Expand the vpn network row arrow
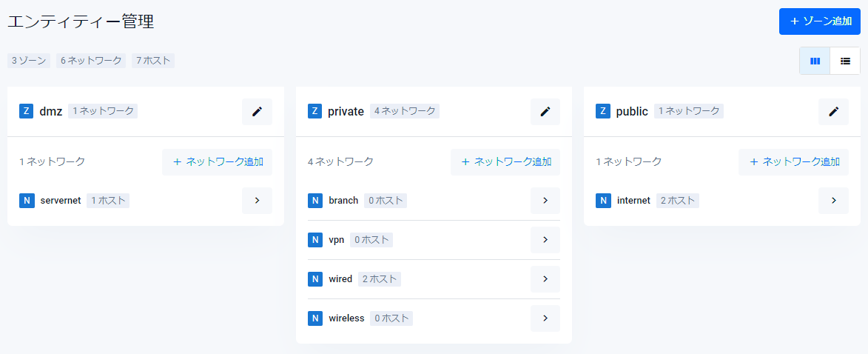The width and height of the screenshot is (868, 354). click(x=545, y=240)
